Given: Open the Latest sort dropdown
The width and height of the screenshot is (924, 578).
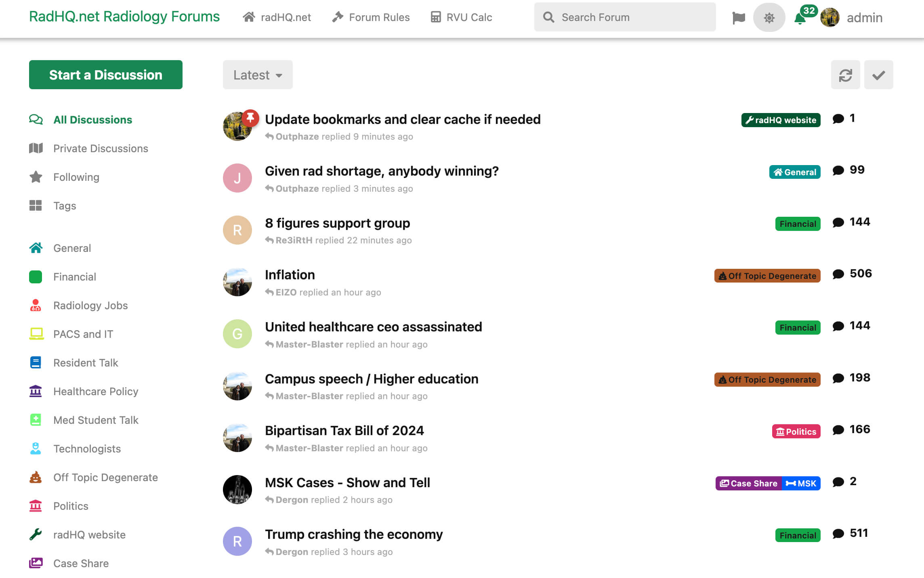Looking at the screenshot, I should pyautogui.click(x=258, y=75).
